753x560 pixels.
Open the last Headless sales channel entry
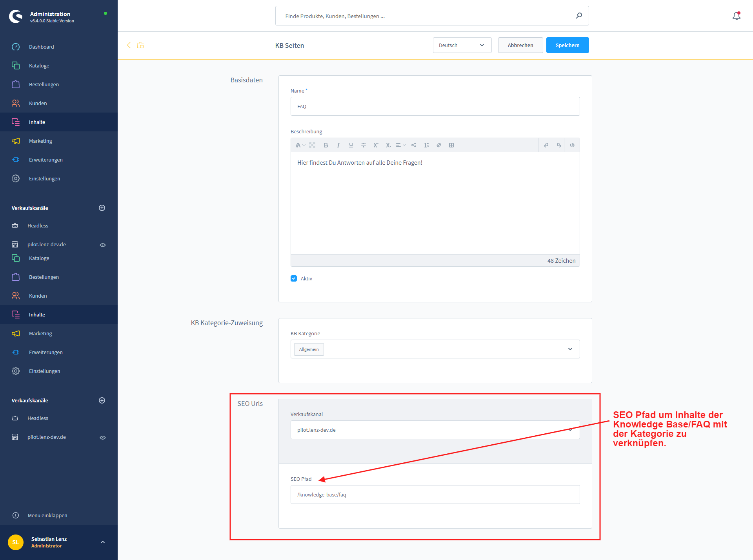(x=38, y=418)
